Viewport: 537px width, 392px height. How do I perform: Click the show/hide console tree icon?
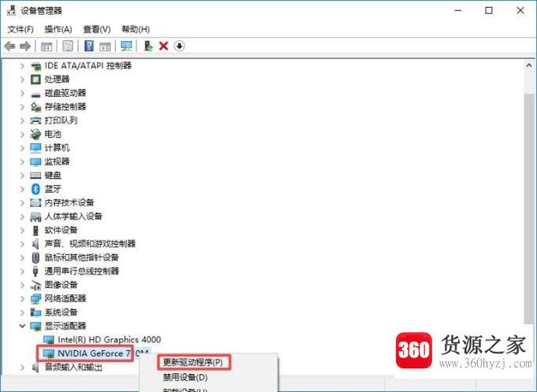coord(46,46)
